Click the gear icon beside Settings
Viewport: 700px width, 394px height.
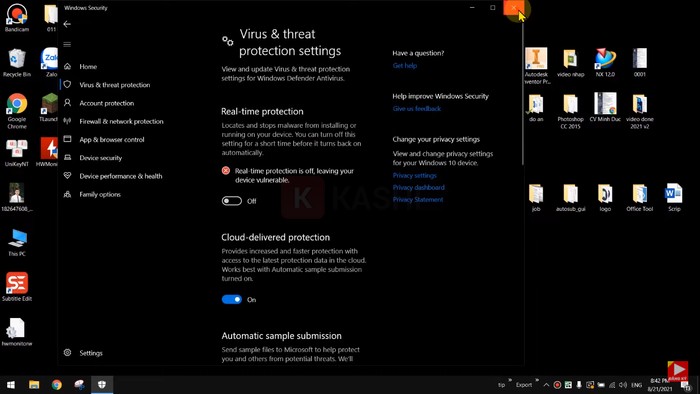pos(67,353)
